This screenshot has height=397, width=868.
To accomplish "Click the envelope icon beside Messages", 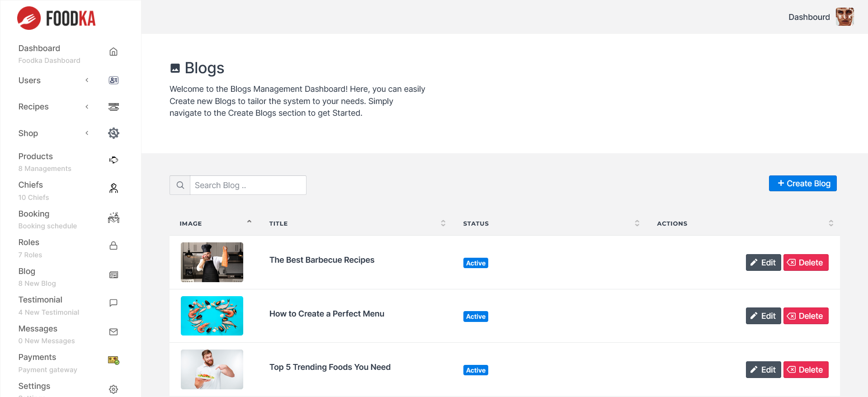I will coord(113,332).
